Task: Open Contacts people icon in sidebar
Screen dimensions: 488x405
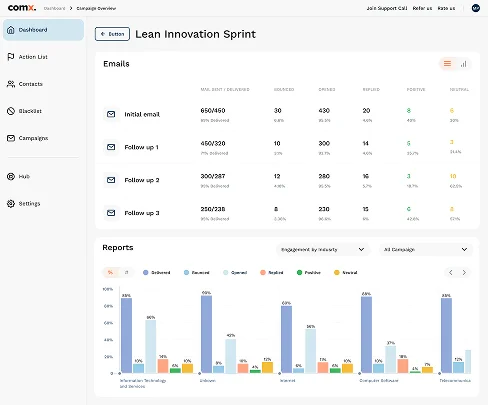Action: click(x=11, y=84)
